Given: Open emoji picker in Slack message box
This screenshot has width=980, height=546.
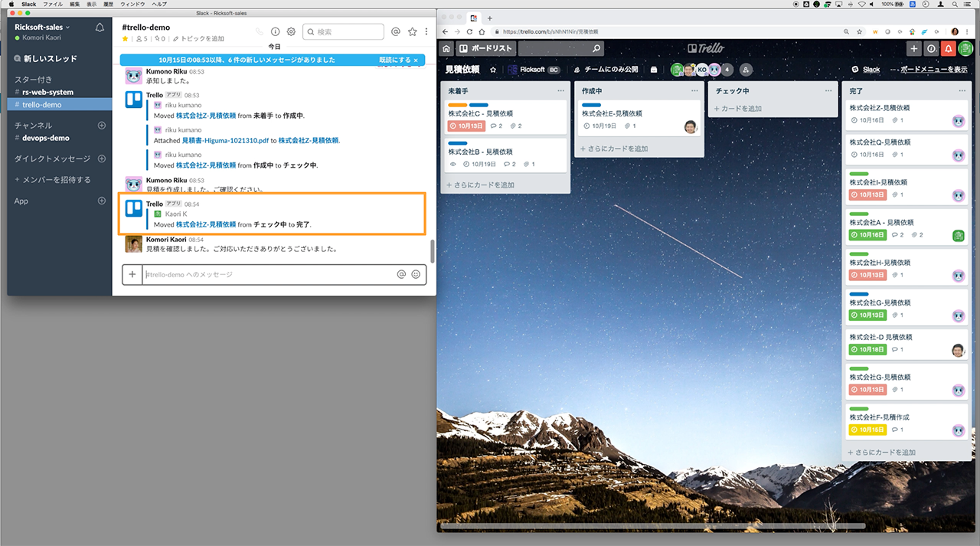Looking at the screenshot, I should click(416, 274).
